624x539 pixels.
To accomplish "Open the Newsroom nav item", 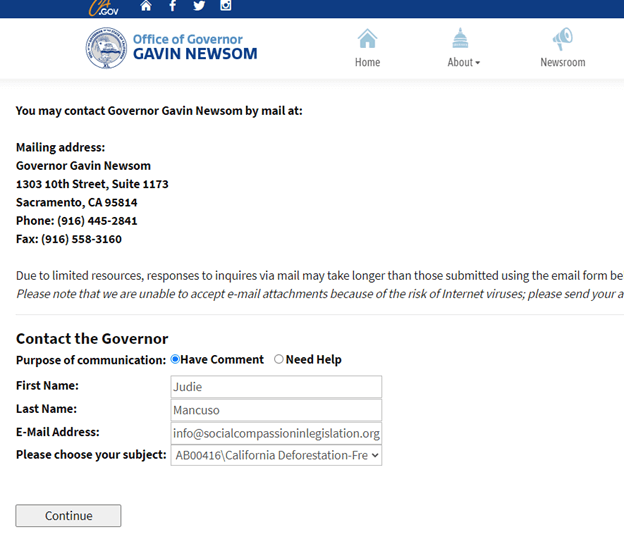I will 562,62.
